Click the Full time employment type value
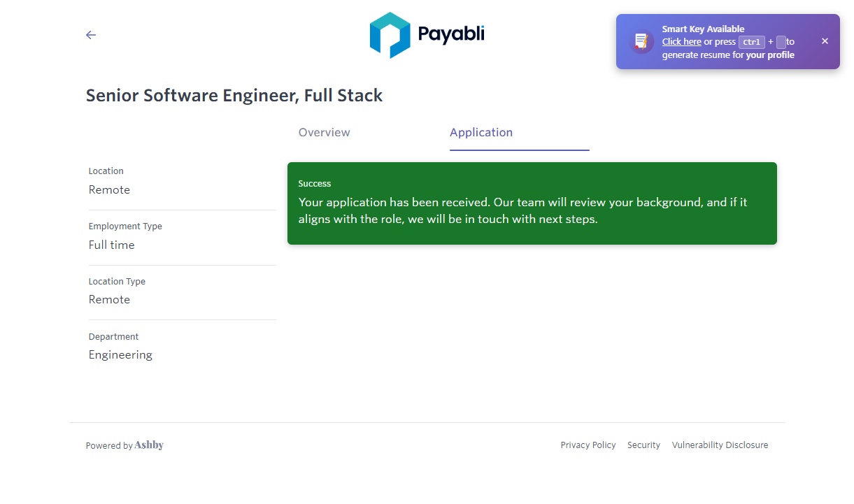The width and height of the screenshot is (854, 504). 112,245
